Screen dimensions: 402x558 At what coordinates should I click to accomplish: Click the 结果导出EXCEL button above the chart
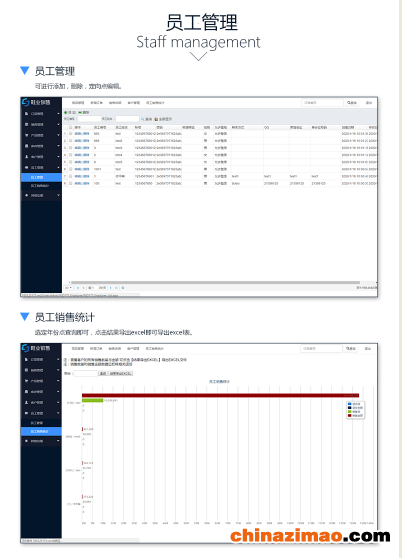point(120,373)
